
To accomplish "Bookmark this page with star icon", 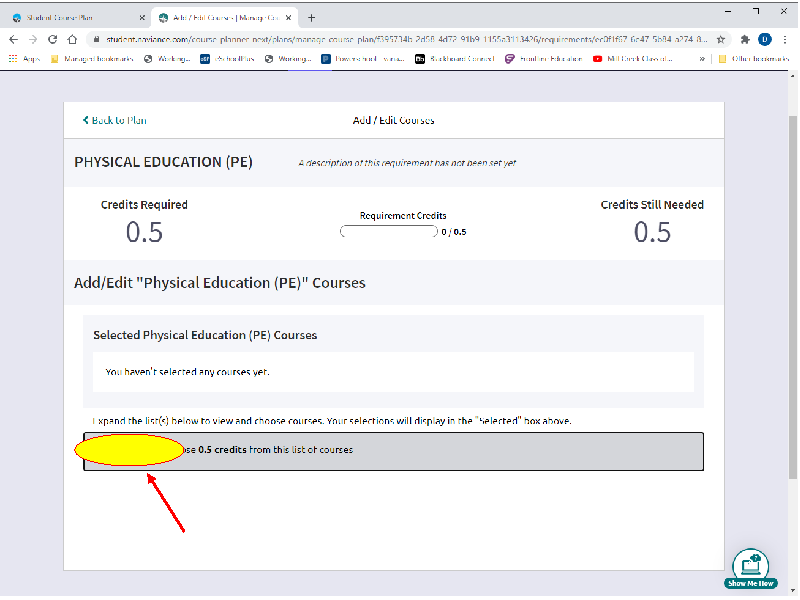I will click(720, 39).
